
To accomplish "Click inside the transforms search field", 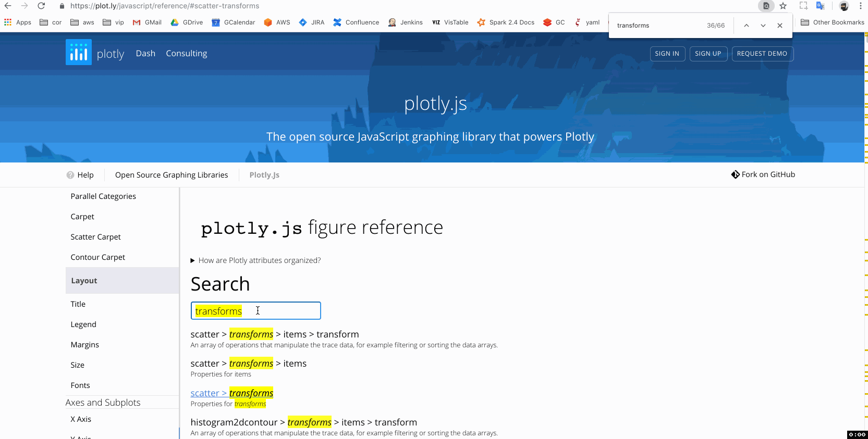I will 255,310.
